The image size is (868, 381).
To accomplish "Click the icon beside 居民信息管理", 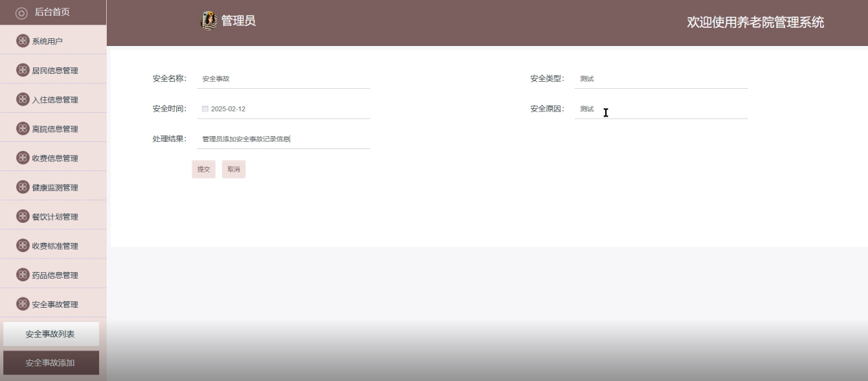I will tap(23, 70).
